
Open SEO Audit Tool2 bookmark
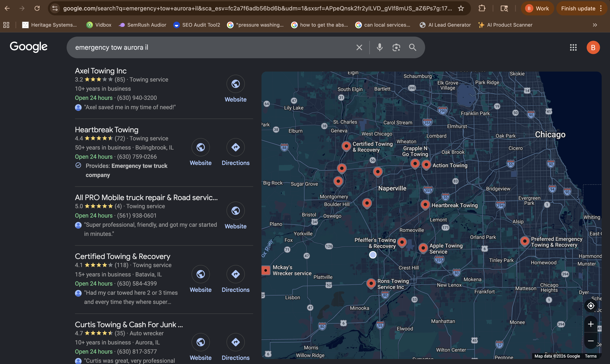point(197,25)
